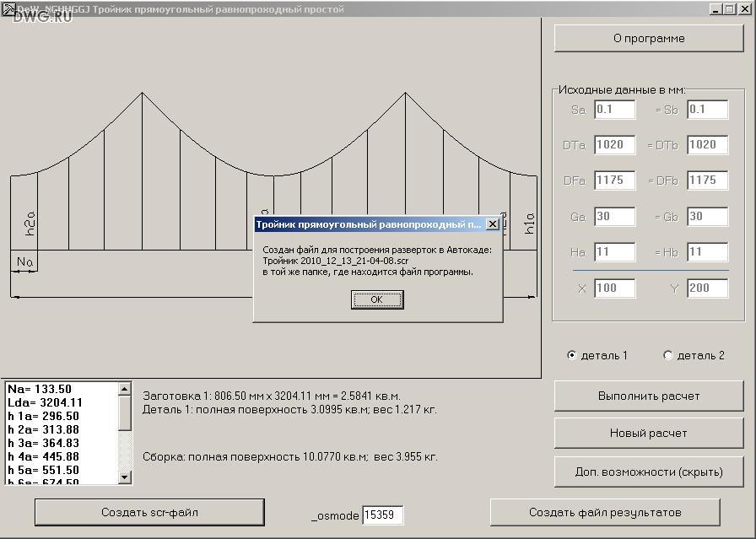This screenshot has height=539, width=756.
Task: Click the 'Сборка: полная поверхность' text line
Action: pyautogui.click(x=290, y=456)
